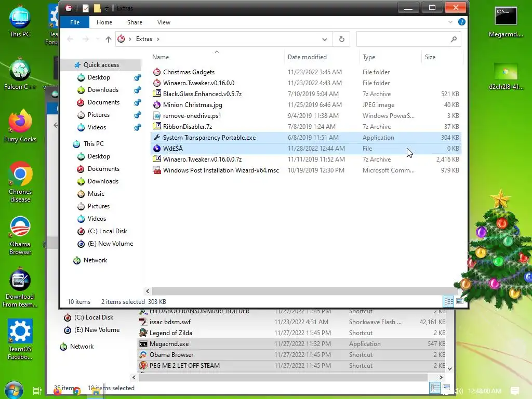Refresh the Extras folder view
532x399 pixels.
342,39
